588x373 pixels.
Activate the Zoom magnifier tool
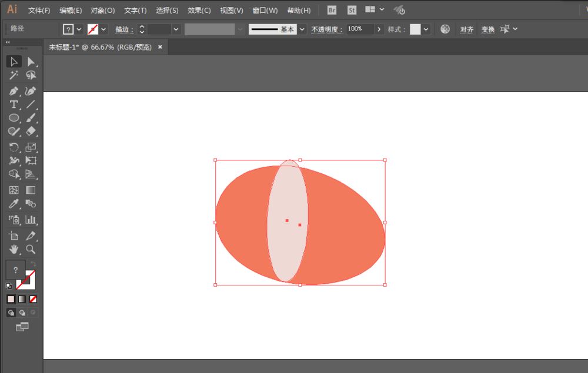pos(31,250)
